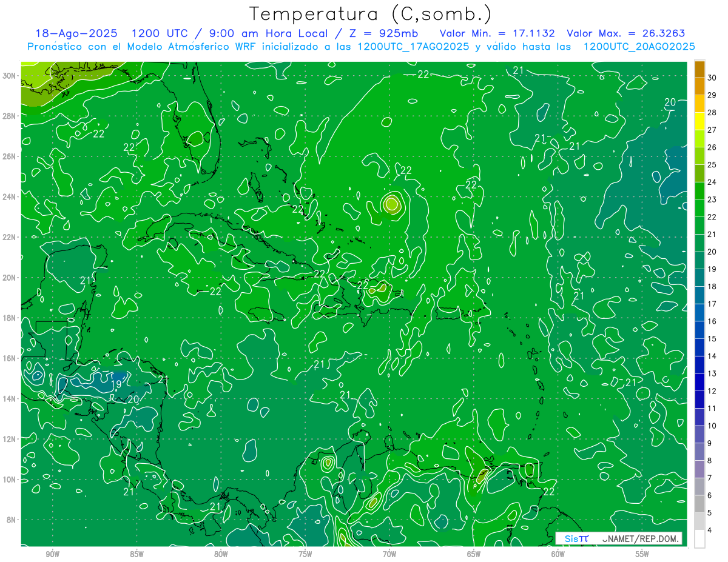
Task: Click value '9' on the color scale
Action: click(x=710, y=443)
